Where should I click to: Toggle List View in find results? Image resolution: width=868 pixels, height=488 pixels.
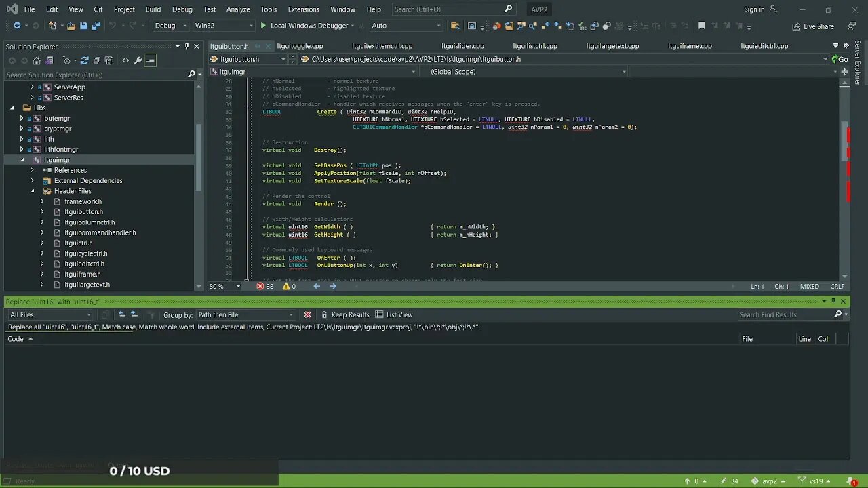coord(394,314)
